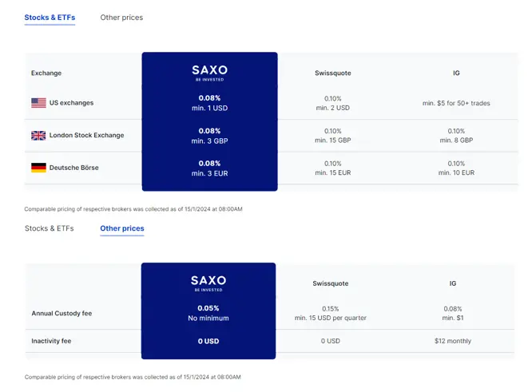Click the Swissquote min. 15 USD per quarter cell
Screen dimensions: 532x392
[x=331, y=313]
